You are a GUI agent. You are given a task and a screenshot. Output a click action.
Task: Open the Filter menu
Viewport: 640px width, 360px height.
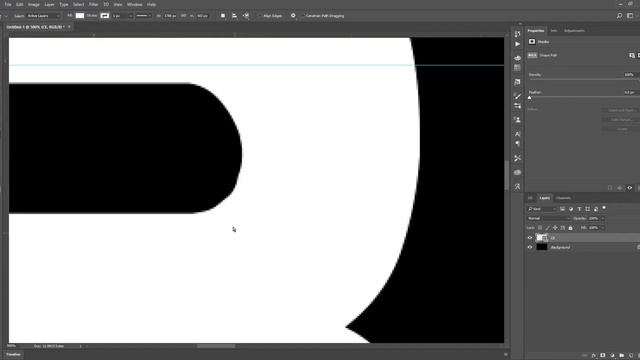tap(93, 4)
